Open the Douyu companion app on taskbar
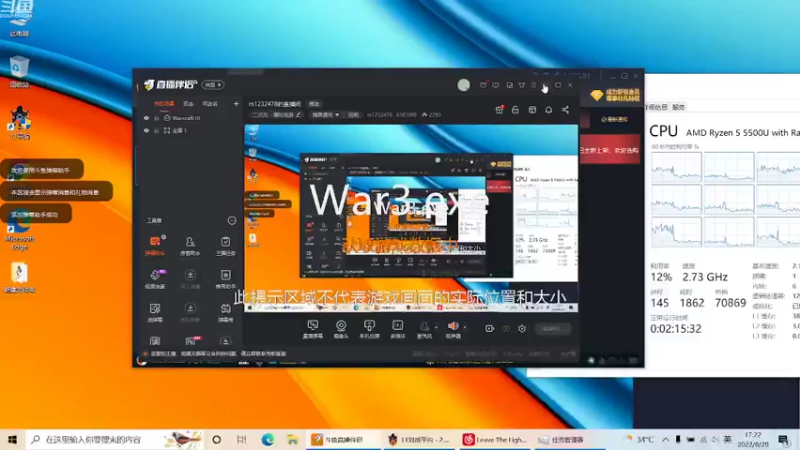This screenshot has width=800, height=450. tap(342, 439)
